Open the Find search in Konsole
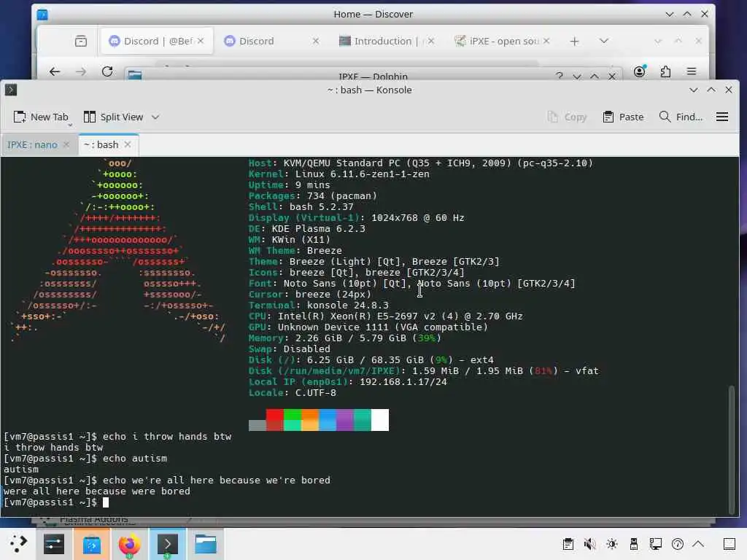Viewport: 747px width, 560px height. tap(681, 117)
